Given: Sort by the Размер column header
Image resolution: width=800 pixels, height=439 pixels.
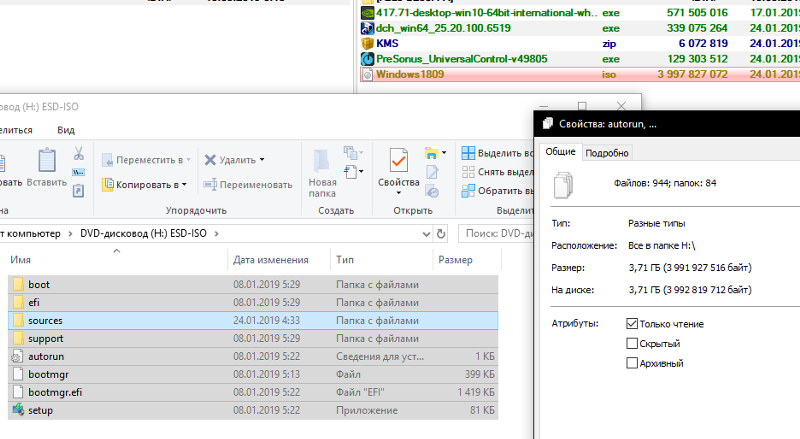Looking at the screenshot, I should (x=455, y=260).
